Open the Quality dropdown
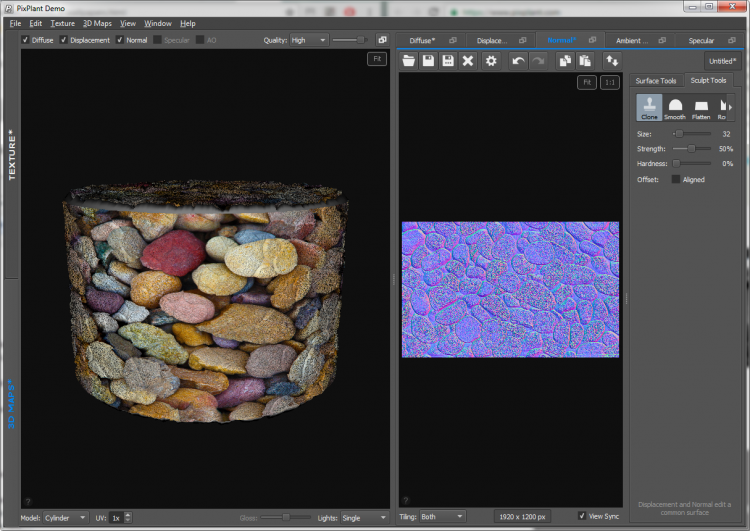Viewport: 750px width, 531px height. (x=309, y=40)
